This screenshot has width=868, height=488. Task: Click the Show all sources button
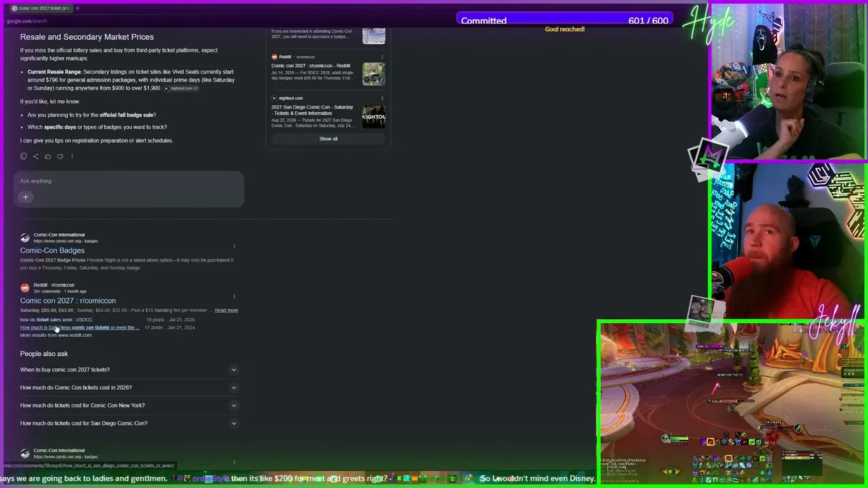click(x=328, y=139)
